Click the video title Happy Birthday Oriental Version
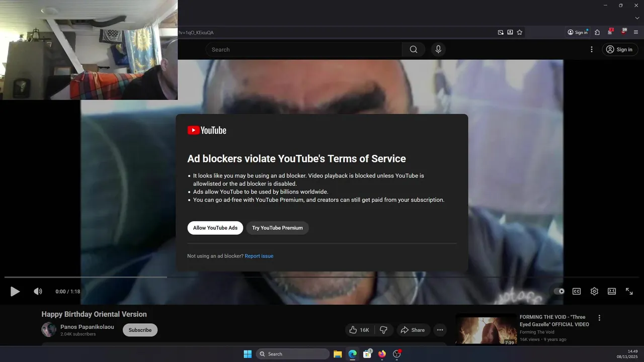The width and height of the screenshot is (644, 362). (94, 314)
